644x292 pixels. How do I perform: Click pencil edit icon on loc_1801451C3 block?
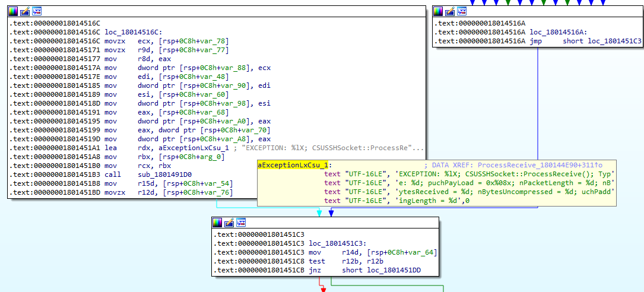coord(230,223)
